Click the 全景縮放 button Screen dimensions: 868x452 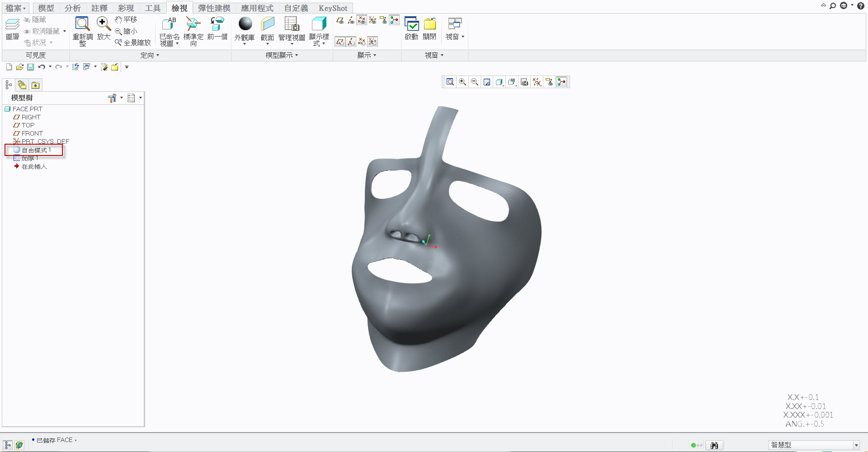(133, 42)
